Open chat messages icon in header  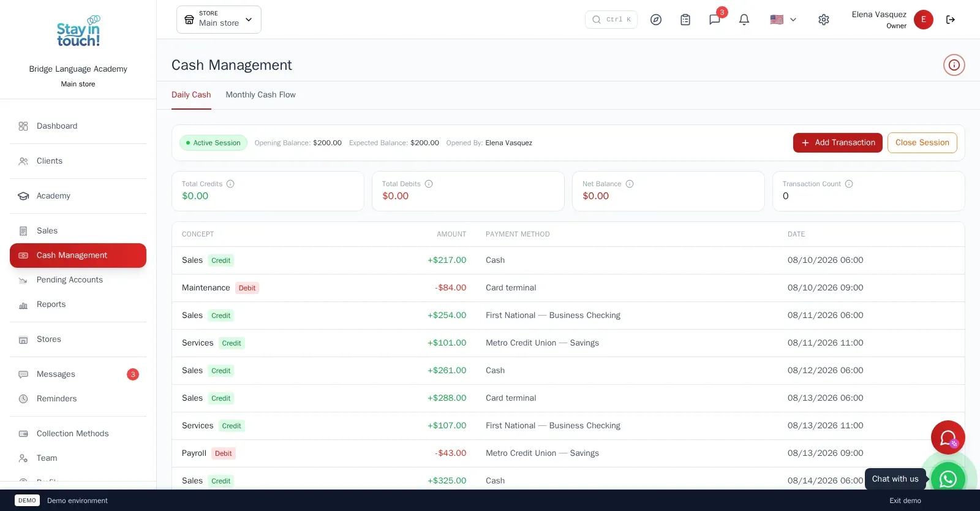tap(715, 20)
